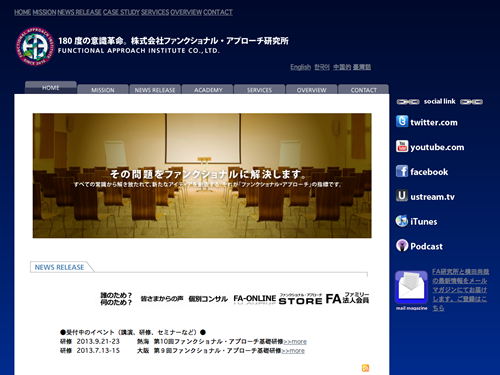The width and height of the screenshot is (500, 375).
Task: Open the ACADEMY tab
Action: 208,90
